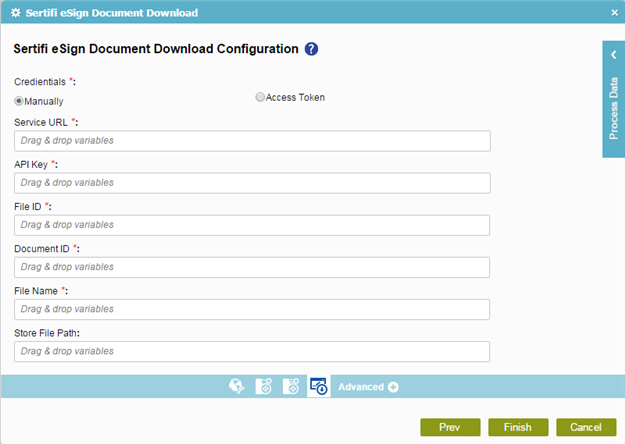Click the Process Data panel arrow chevron
Viewport: 625px width, 444px height.
coord(614,55)
